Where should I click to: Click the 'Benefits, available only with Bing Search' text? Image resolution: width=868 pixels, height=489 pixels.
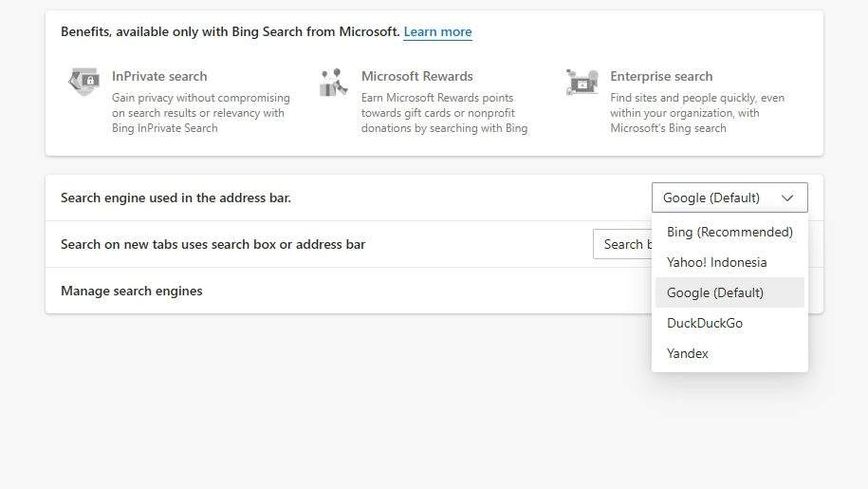pyautogui.click(x=231, y=31)
